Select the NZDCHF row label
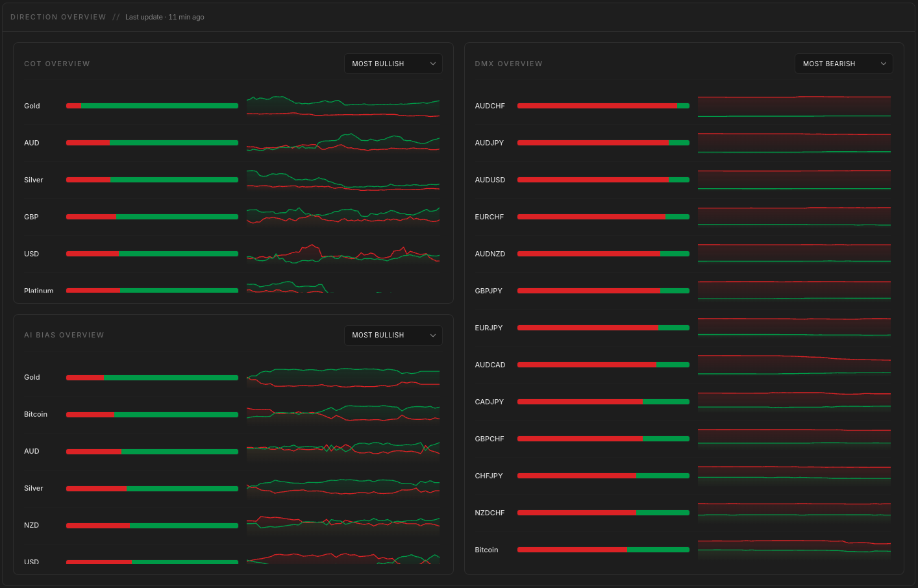 point(490,513)
